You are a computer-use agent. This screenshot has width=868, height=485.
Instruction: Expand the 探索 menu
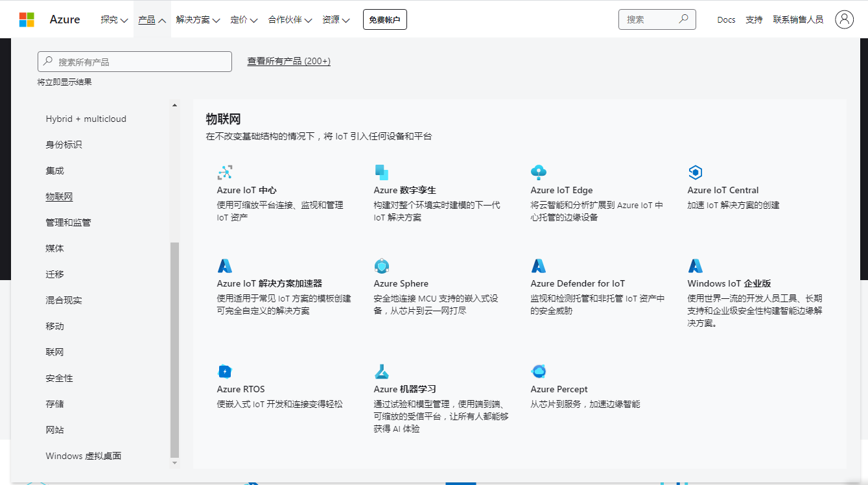[x=114, y=19]
